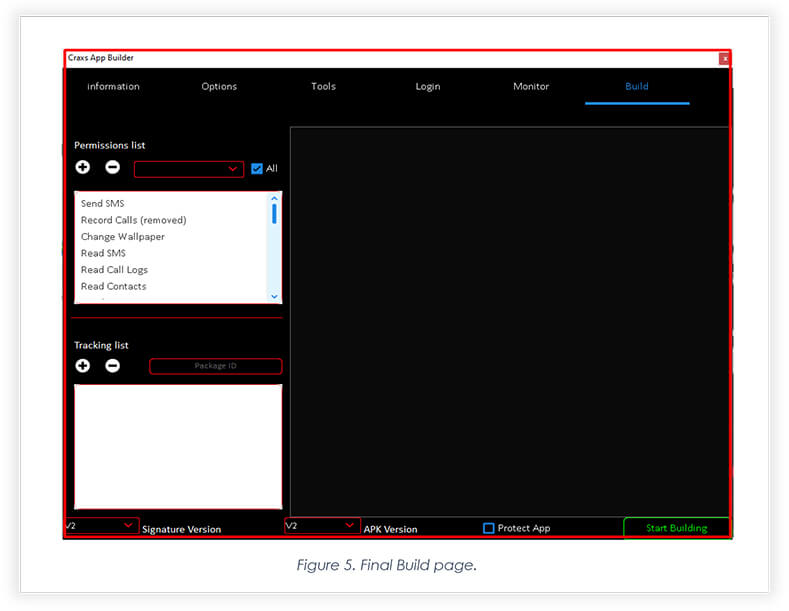Viewport: 789px width, 611px height.
Task: Click the build output log panel
Action: coord(509,322)
